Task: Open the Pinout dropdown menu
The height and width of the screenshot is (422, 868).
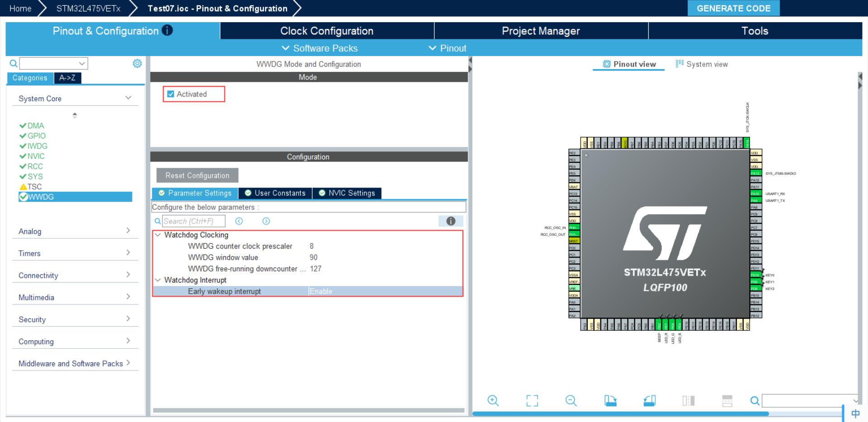Action: [447, 48]
